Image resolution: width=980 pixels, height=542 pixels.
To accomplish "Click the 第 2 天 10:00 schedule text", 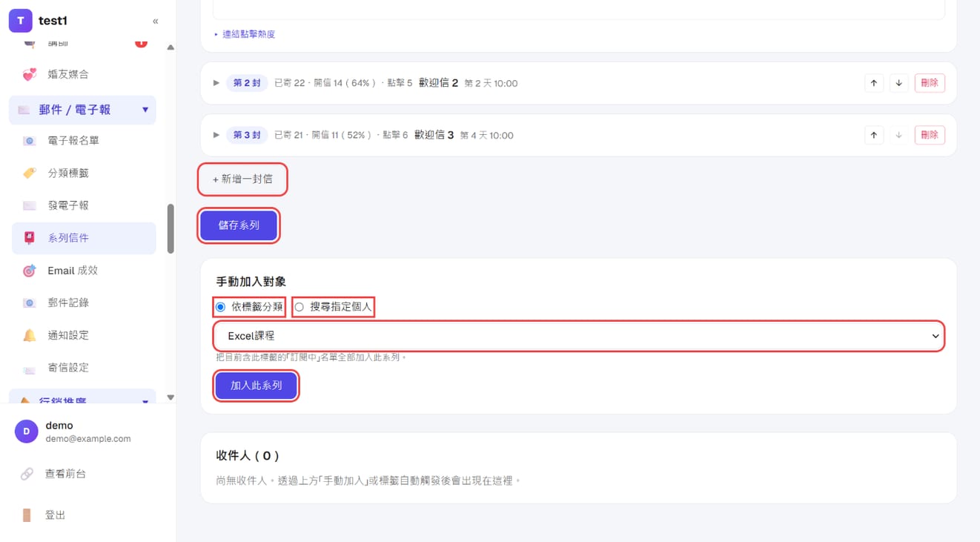I will point(491,84).
